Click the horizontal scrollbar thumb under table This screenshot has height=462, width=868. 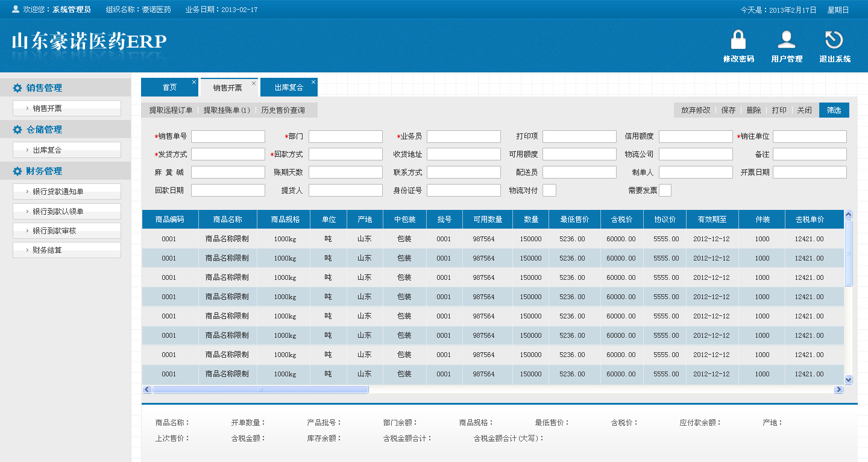click(260, 390)
